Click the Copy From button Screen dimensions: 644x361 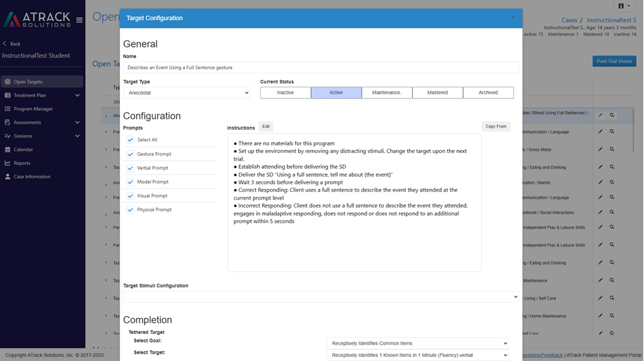pyautogui.click(x=496, y=127)
